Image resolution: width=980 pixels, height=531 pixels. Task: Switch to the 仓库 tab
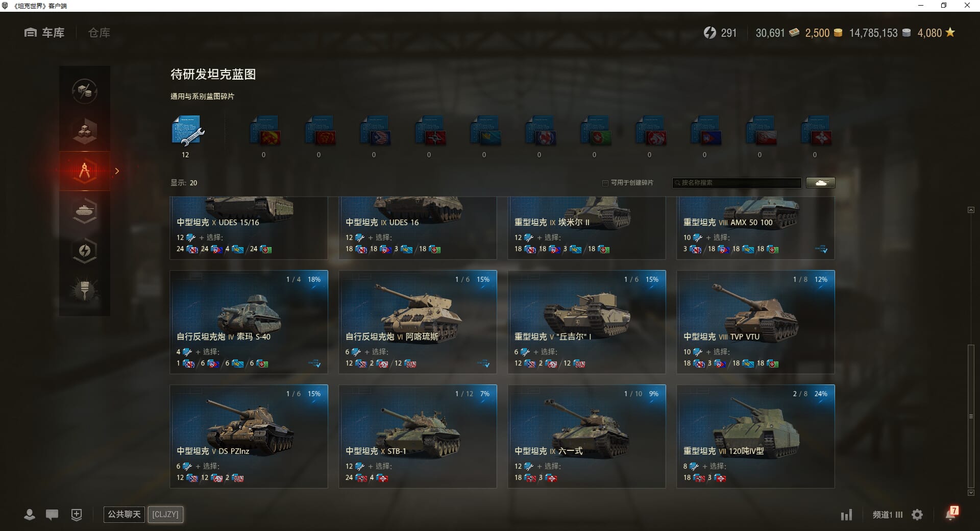99,33
